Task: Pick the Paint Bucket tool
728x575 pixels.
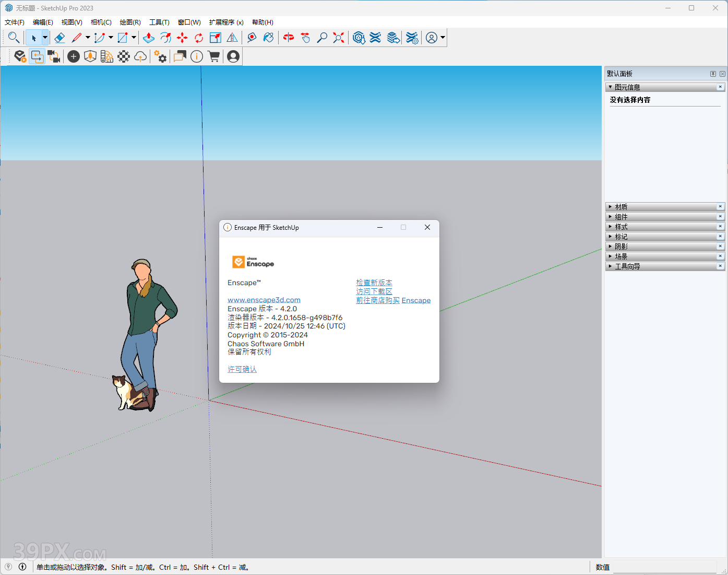Action: (268, 38)
